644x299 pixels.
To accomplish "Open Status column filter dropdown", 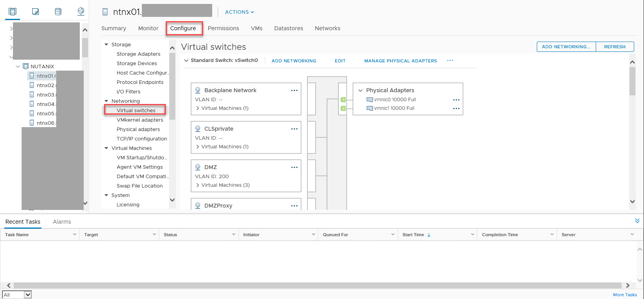I will pos(233,234).
